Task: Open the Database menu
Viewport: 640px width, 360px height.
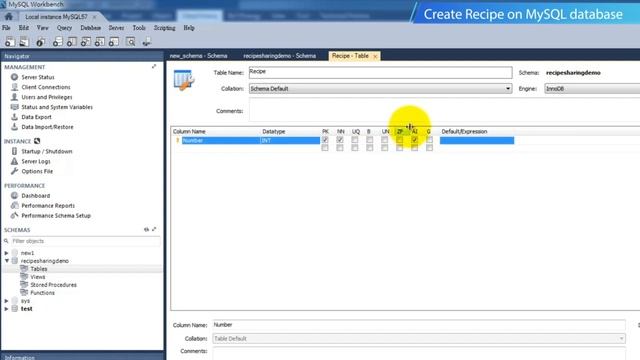Action: 91,28
